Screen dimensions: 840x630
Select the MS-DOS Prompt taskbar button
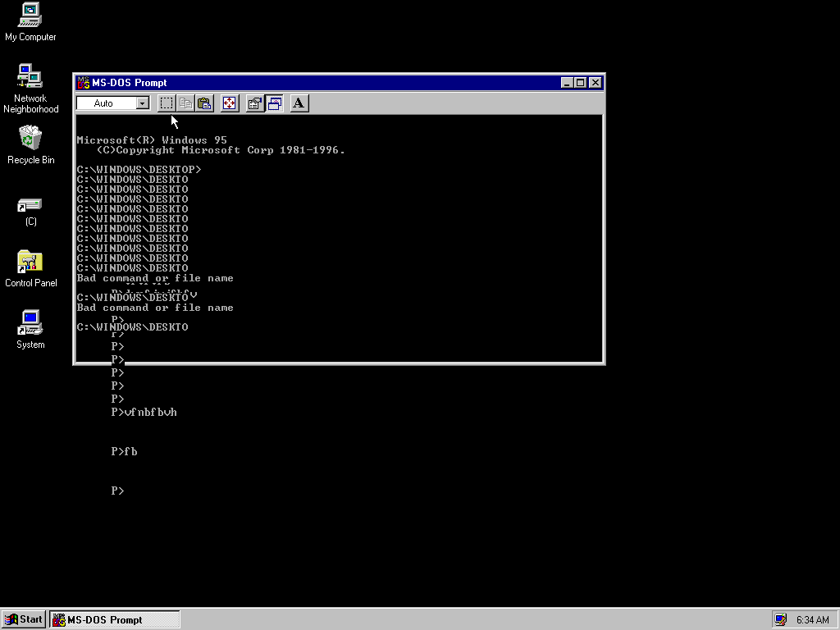click(113, 619)
